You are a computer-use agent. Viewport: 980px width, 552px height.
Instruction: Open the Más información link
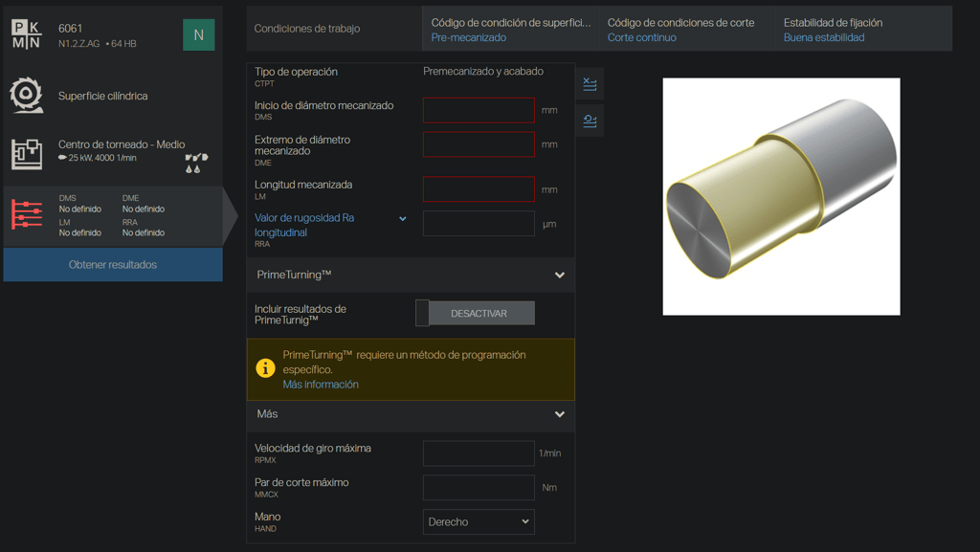click(x=321, y=385)
